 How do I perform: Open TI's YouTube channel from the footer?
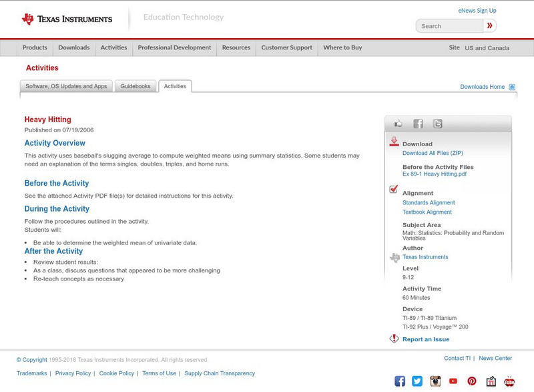point(453,381)
